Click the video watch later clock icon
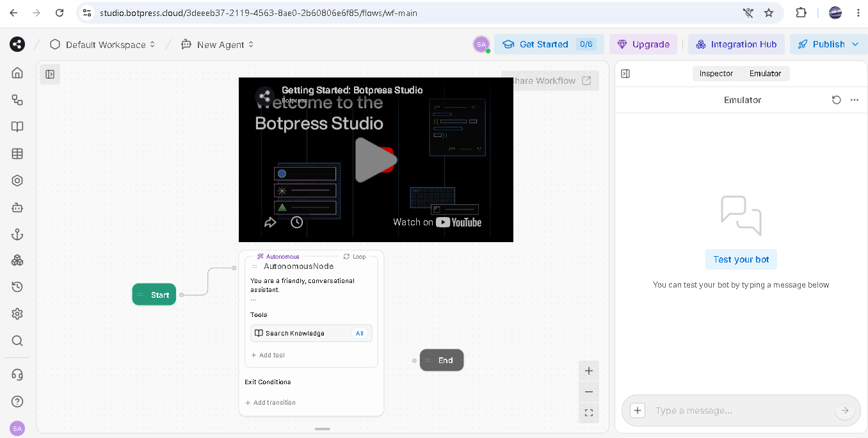868x438 pixels. (x=296, y=222)
